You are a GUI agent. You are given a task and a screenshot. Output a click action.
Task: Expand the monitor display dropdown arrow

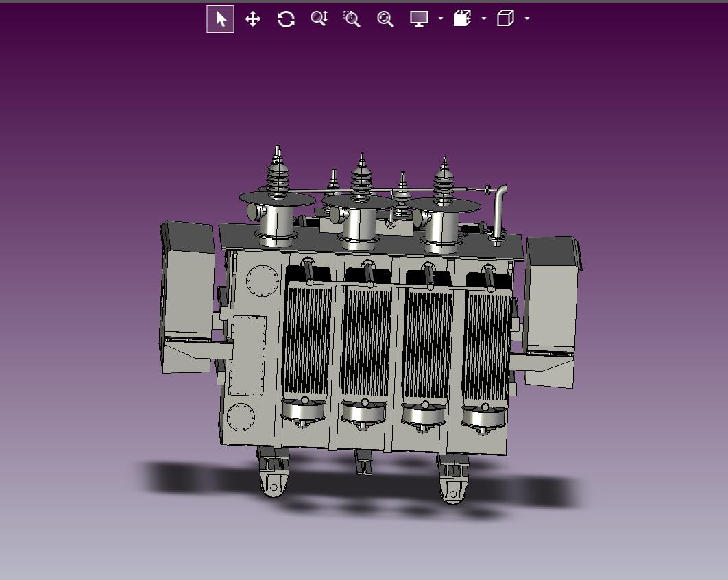pos(441,19)
